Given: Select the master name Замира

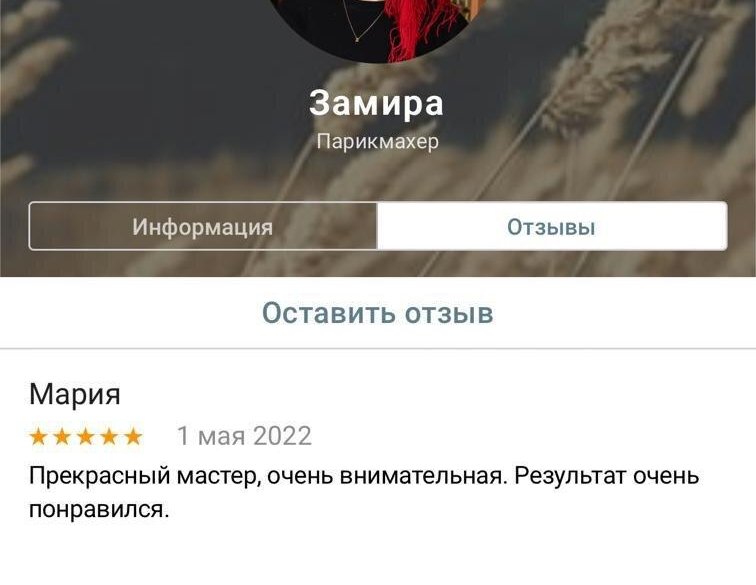Looking at the screenshot, I should click(376, 103).
